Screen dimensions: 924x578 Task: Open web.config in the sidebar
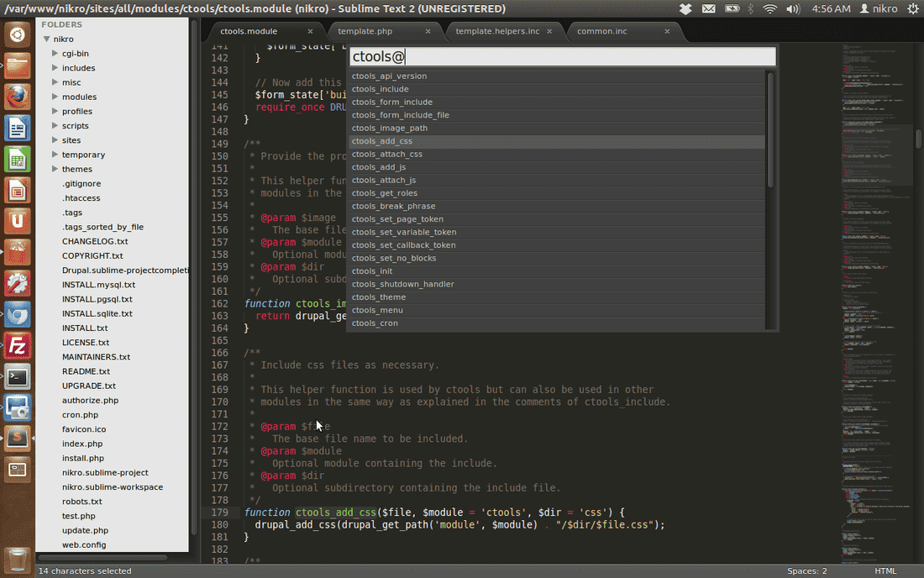click(x=84, y=544)
